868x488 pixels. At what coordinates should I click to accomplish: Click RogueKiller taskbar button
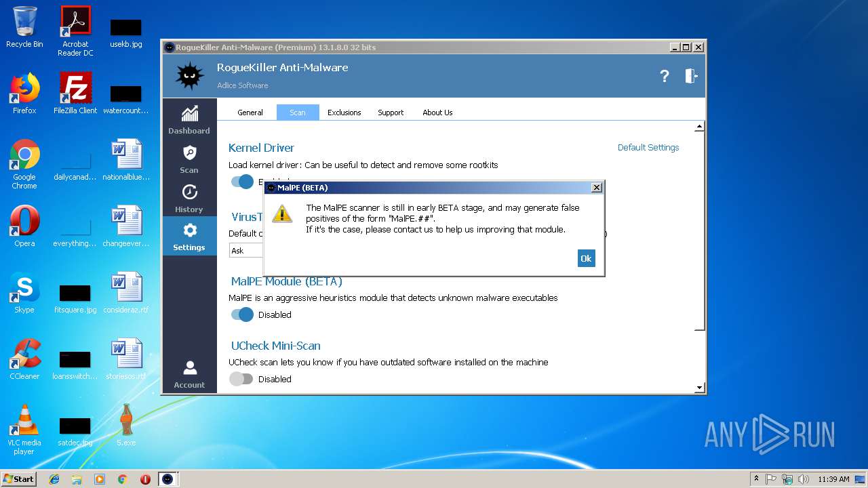(167, 479)
